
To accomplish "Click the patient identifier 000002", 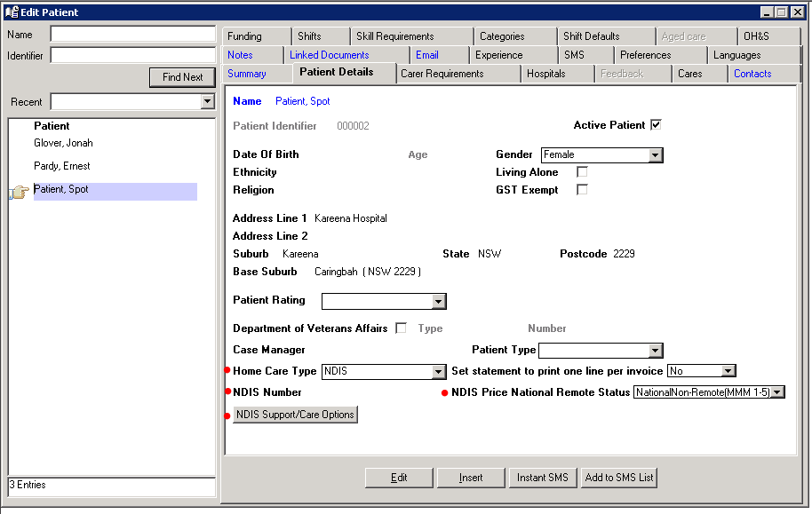I will point(353,126).
